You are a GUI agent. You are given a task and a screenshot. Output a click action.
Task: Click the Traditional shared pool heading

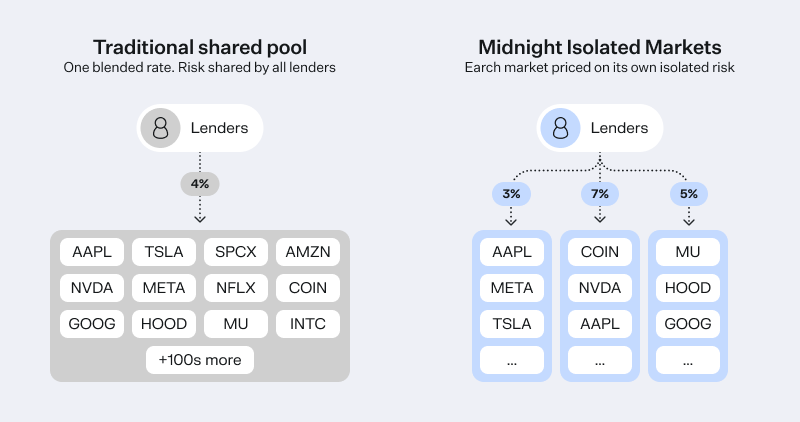coord(200,47)
